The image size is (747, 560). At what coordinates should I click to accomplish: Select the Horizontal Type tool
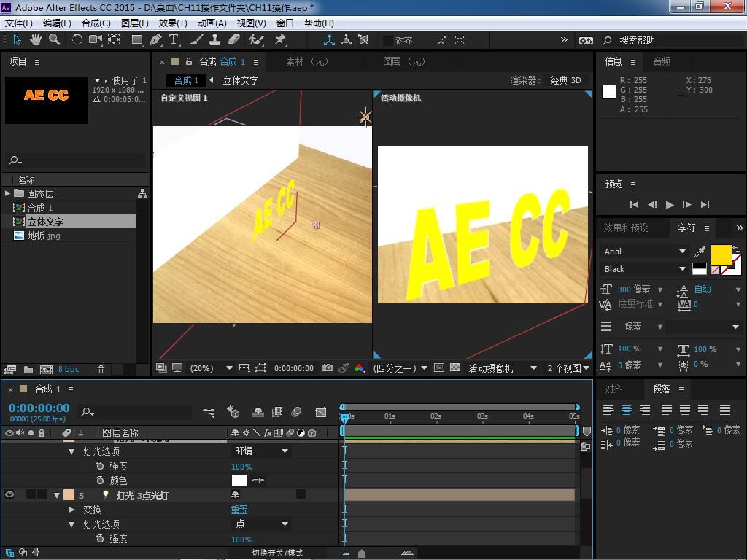click(x=174, y=40)
